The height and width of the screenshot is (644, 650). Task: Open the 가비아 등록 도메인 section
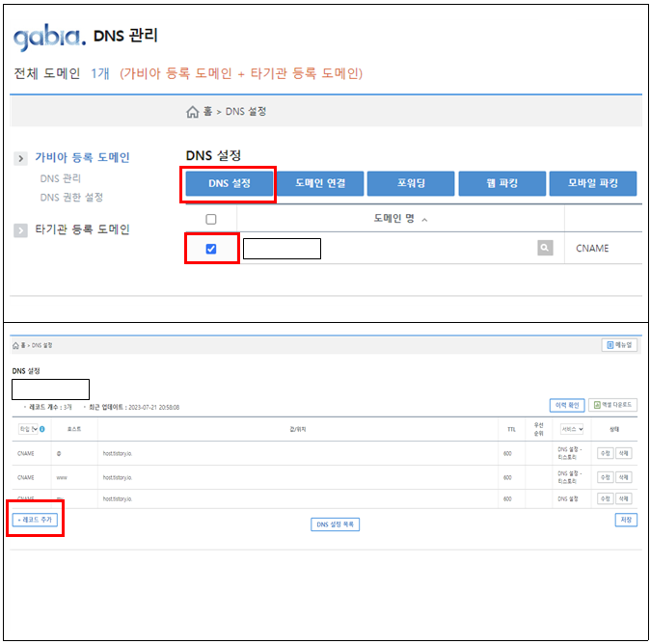tap(82, 157)
